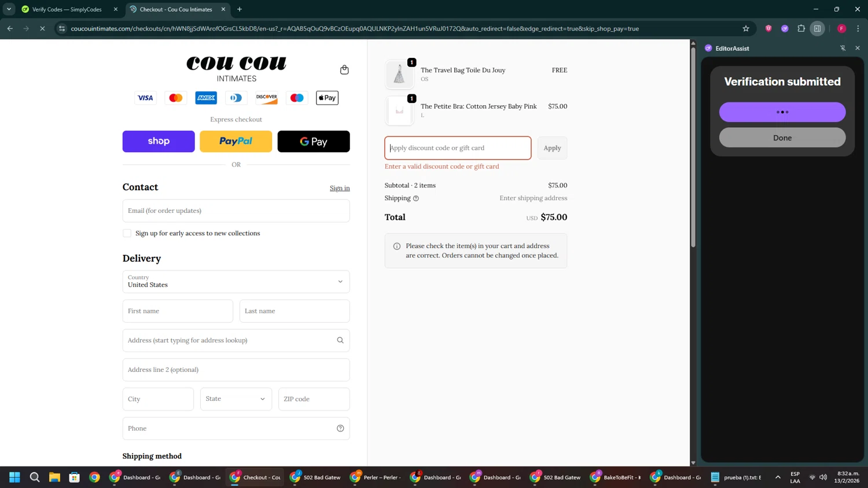Click the Maestro payment icon
The height and width of the screenshot is (488, 868).
tap(297, 98)
